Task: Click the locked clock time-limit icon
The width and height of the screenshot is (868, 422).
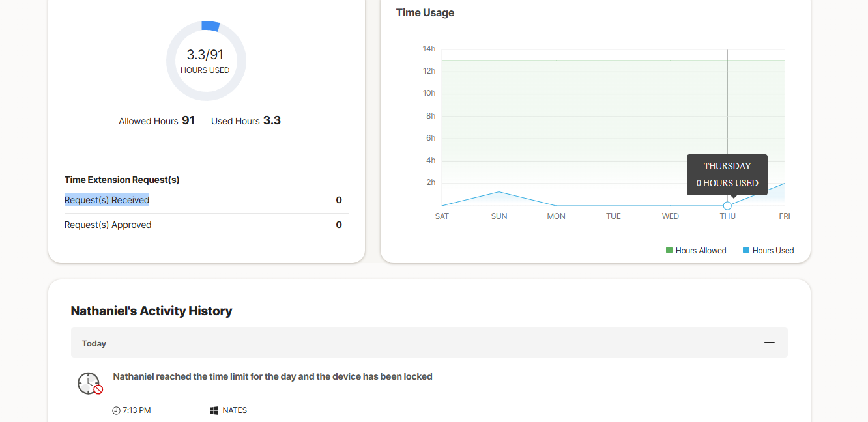Action: 89,384
